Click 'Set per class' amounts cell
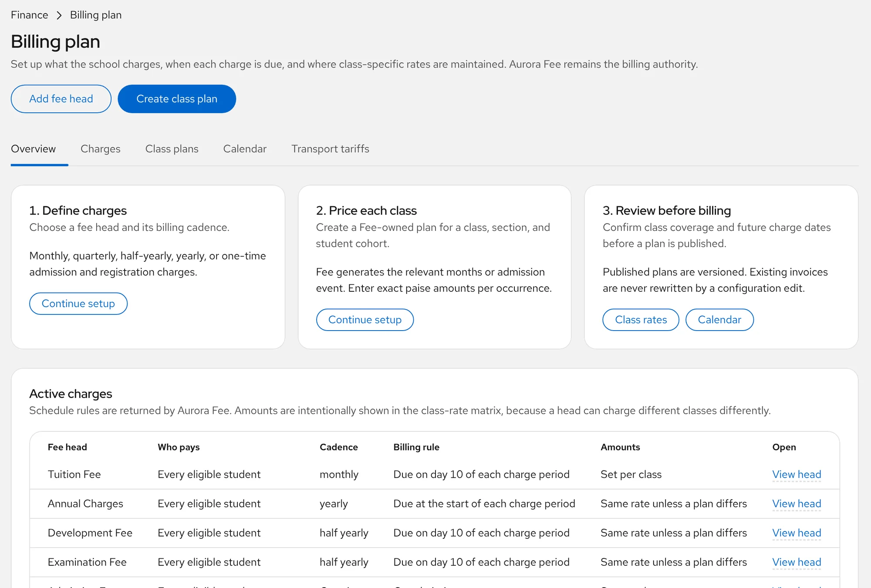 631,474
